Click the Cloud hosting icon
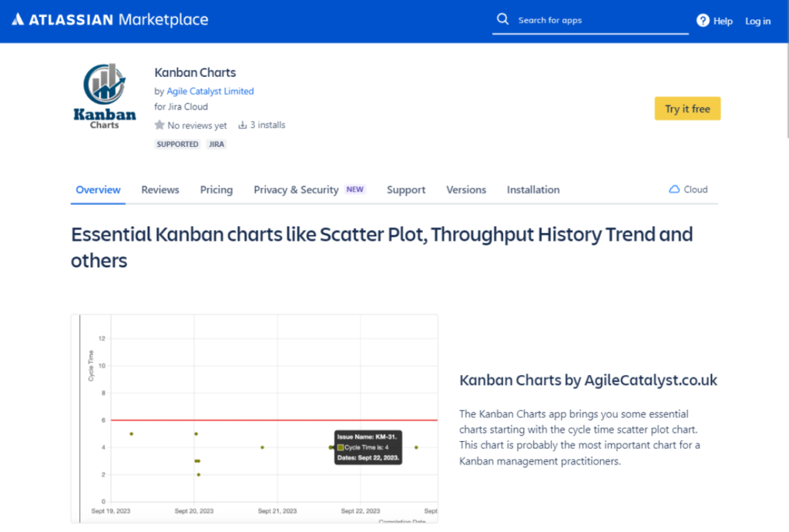Viewport: 789px width, 532px height. pyautogui.click(x=674, y=189)
